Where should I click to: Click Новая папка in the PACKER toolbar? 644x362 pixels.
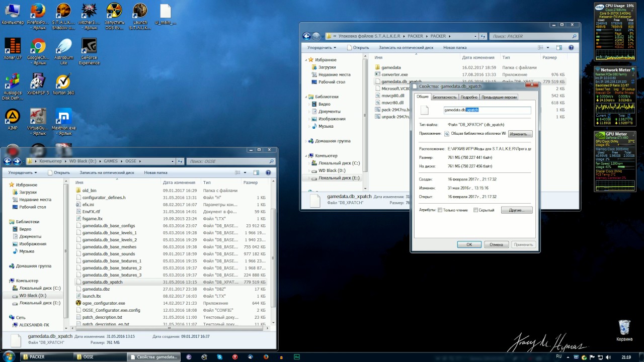(x=455, y=48)
